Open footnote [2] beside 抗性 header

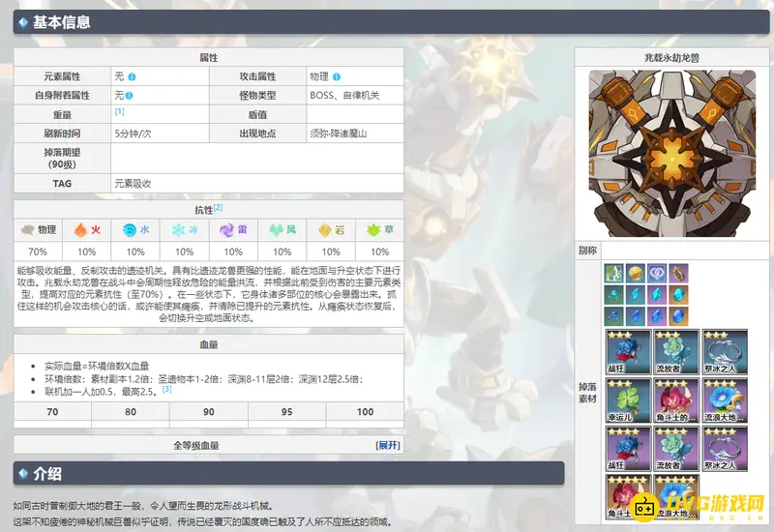pyautogui.click(x=219, y=207)
